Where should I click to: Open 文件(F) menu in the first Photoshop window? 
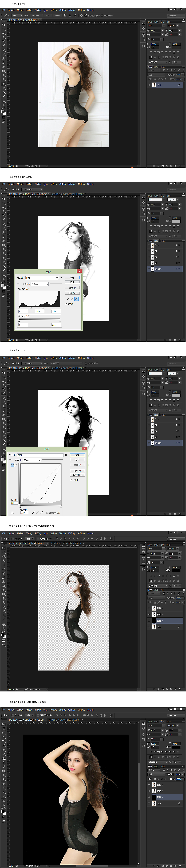(x=11, y=10)
